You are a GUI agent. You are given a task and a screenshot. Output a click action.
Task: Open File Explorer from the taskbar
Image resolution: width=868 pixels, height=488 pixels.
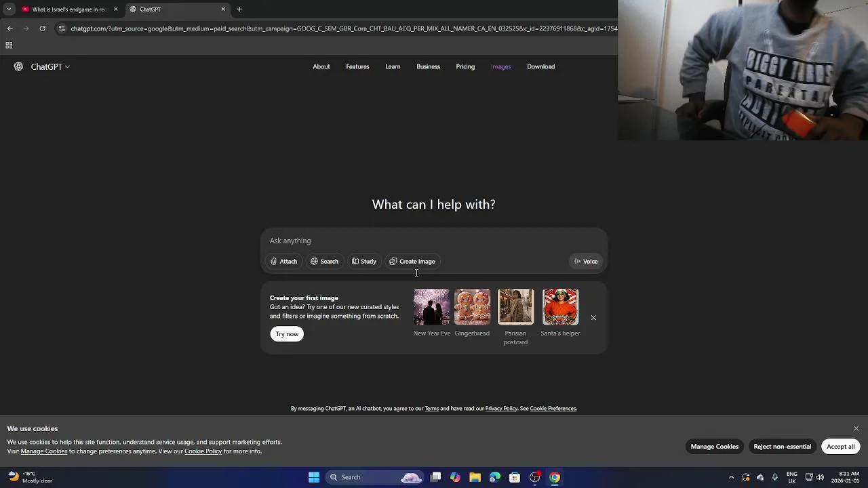[475, 477]
